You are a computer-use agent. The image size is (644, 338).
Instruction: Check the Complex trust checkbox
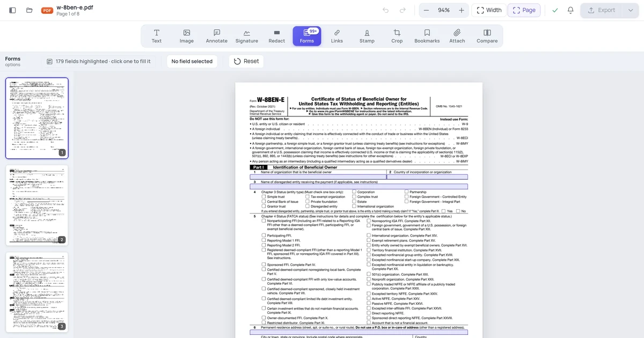point(354,197)
